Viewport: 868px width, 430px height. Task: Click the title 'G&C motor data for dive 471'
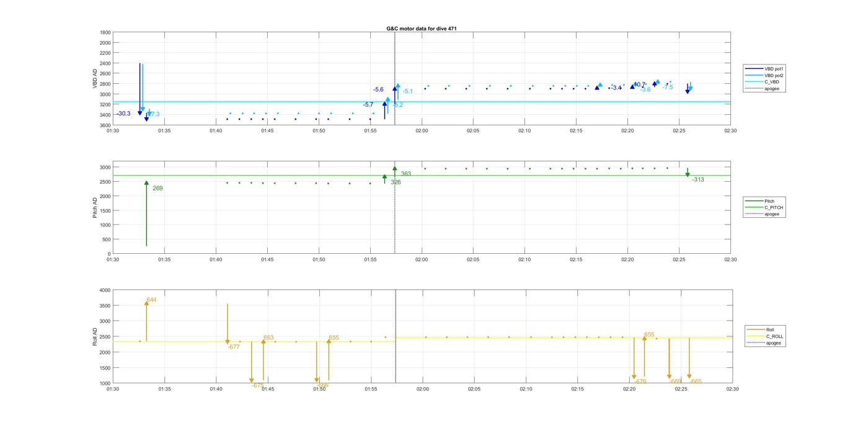pos(422,29)
